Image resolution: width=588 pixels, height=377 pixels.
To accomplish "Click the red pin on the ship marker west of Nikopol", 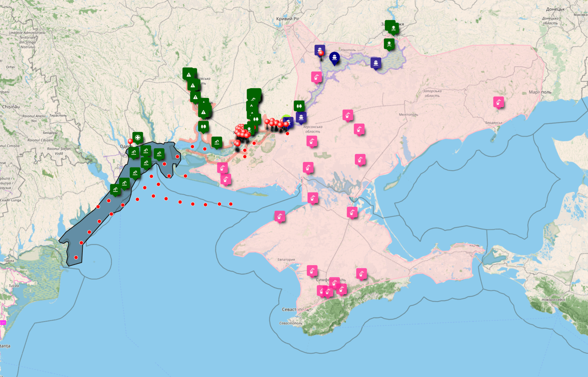I will (x=321, y=53).
